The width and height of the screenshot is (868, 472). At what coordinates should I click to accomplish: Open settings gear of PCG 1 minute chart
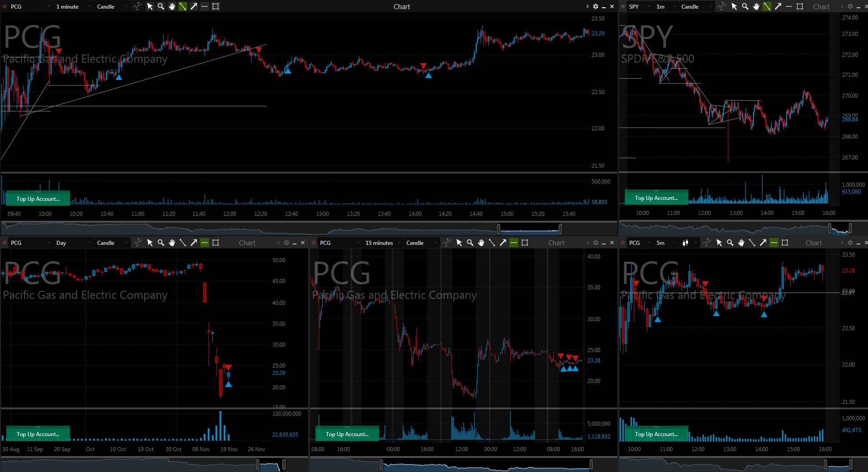[x=596, y=6]
